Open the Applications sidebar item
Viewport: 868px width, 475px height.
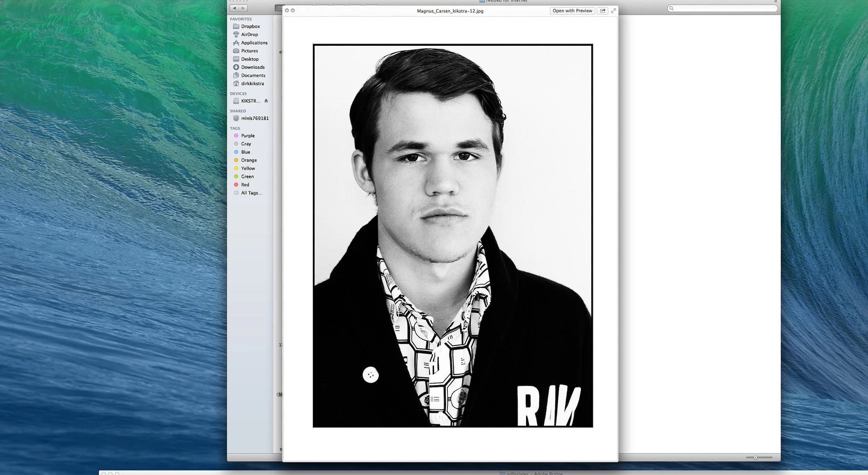(x=254, y=43)
